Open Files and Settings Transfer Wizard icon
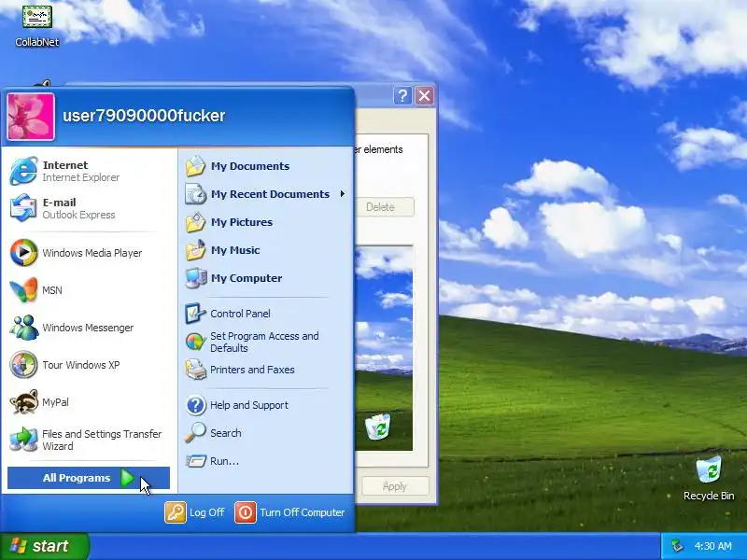The image size is (747, 560). [x=23, y=440]
